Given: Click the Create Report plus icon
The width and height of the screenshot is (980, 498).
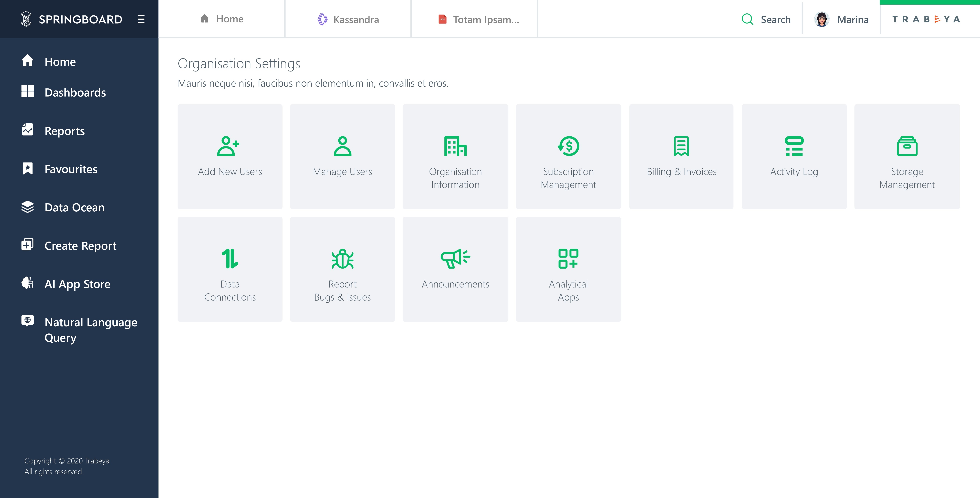Looking at the screenshot, I should (x=27, y=244).
